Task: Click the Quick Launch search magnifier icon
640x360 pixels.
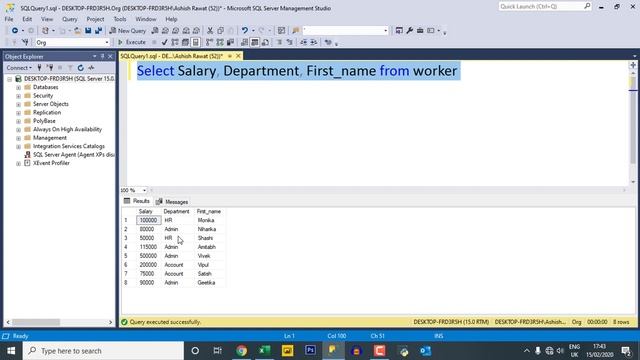Action: point(587,6)
